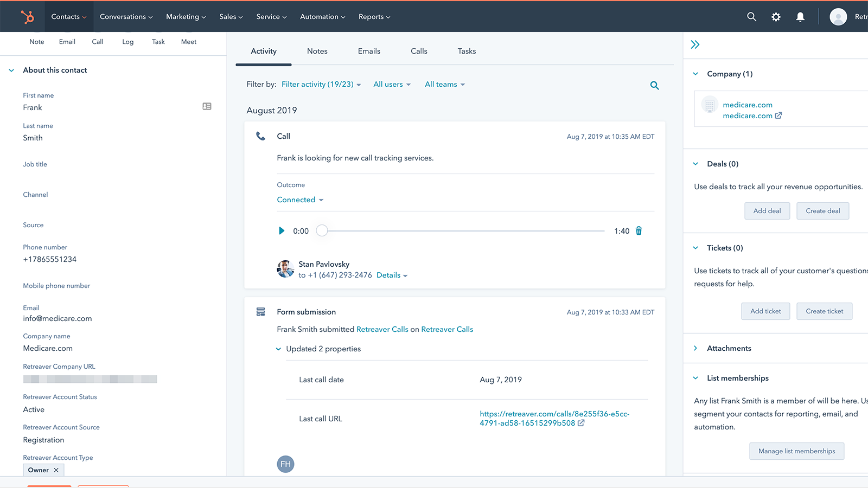Schedule a Meet from the contact toolbar
This screenshot has width=868, height=488.
tap(188, 41)
